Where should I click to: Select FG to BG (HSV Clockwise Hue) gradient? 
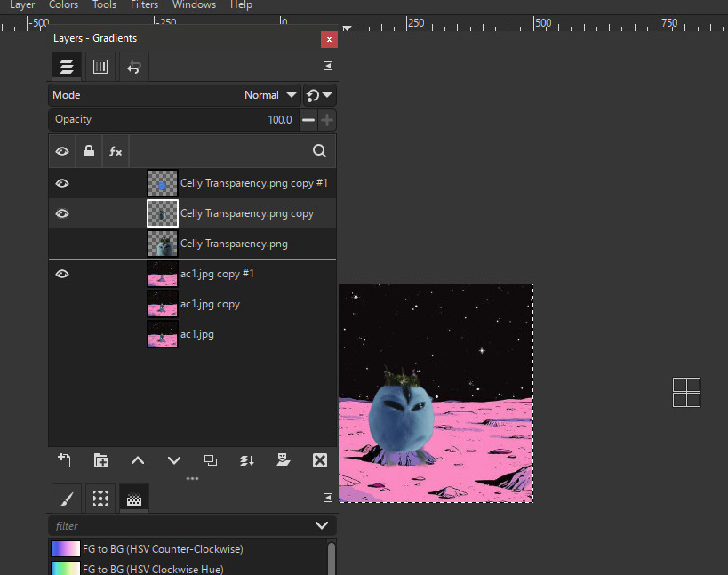188,569
